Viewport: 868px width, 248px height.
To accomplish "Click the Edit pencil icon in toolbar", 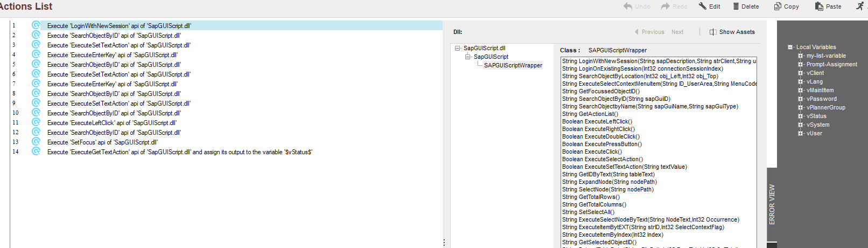I will tap(702, 6).
